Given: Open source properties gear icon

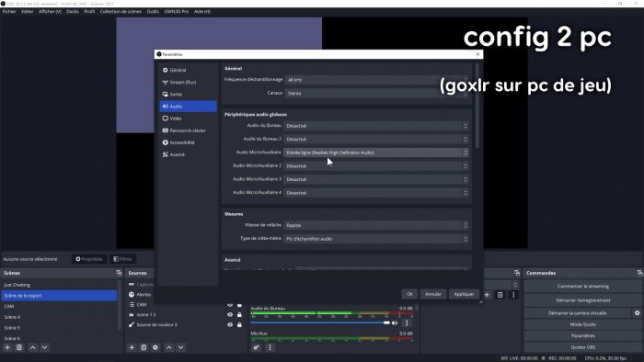Looking at the screenshot, I should pyautogui.click(x=155, y=347).
